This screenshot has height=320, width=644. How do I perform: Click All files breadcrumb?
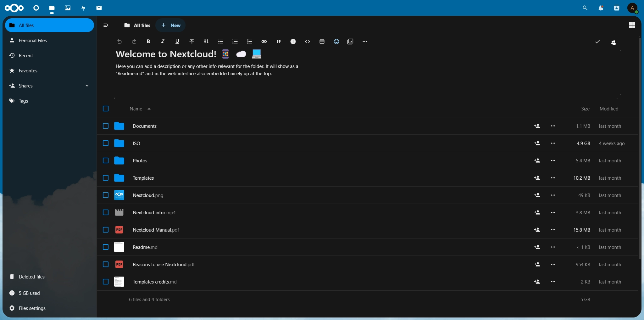tap(137, 25)
